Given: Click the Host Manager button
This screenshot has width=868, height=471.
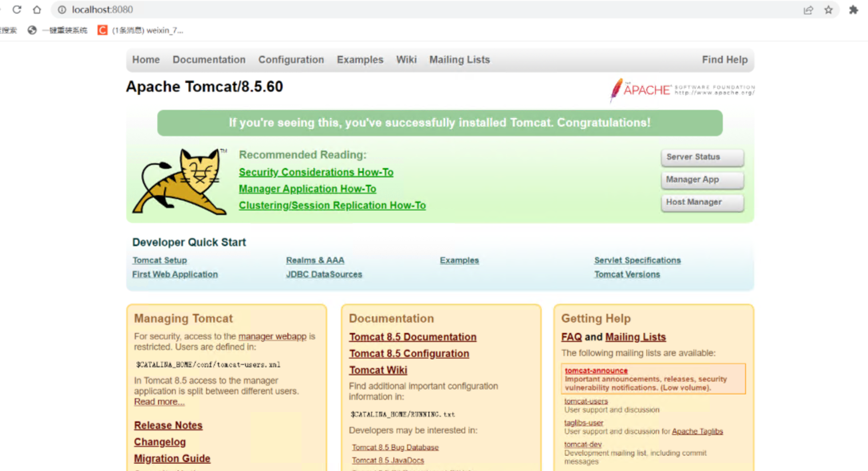Looking at the screenshot, I should (x=702, y=202).
